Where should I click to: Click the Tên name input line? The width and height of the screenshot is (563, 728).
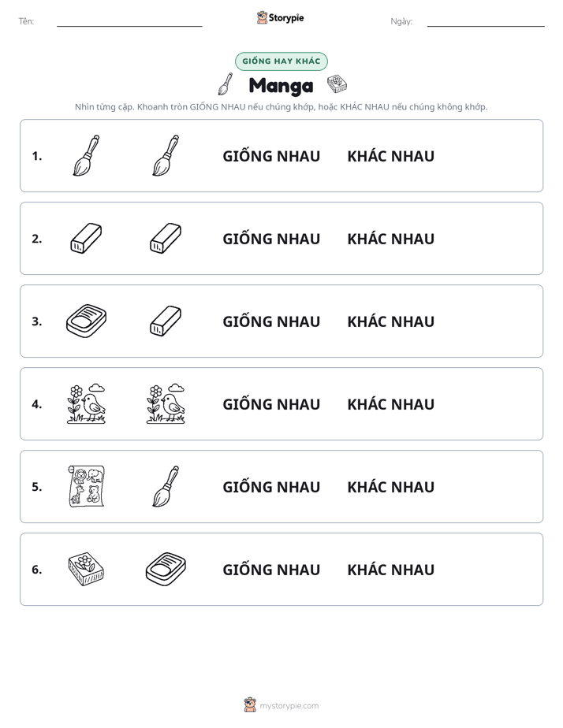point(129,21)
